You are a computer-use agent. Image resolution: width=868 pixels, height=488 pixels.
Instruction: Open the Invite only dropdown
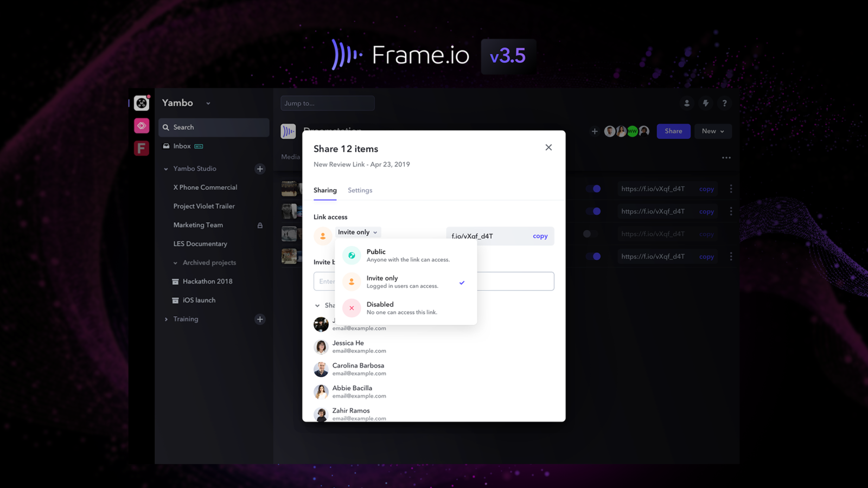[358, 232]
